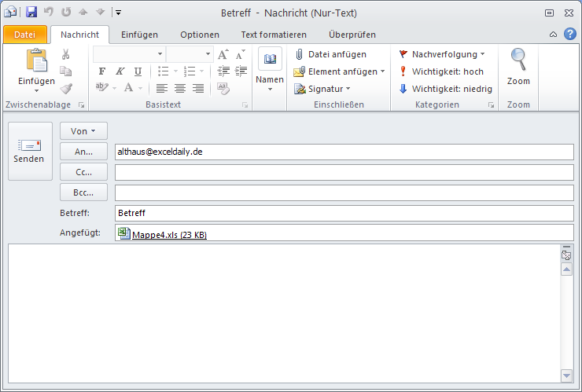Click the Shrink Font icon
This screenshot has height=392, width=582.
point(241,54)
